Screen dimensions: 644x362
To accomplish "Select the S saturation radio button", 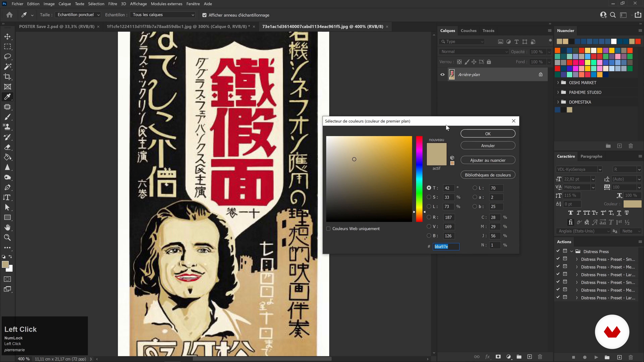I will [429, 197].
